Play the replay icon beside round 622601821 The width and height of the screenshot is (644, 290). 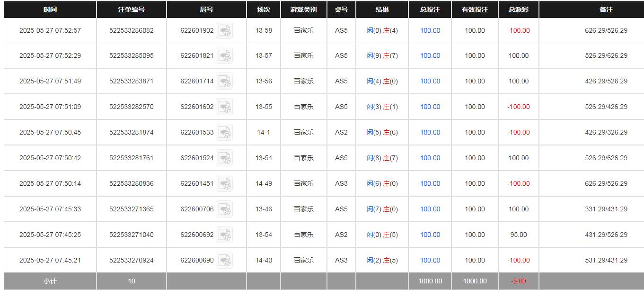pos(224,56)
